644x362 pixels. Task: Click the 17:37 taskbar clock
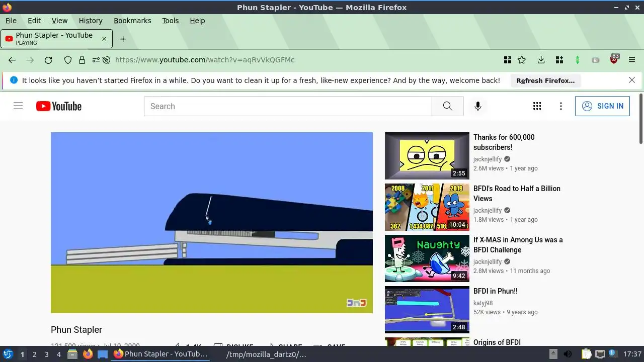(x=632, y=354)
